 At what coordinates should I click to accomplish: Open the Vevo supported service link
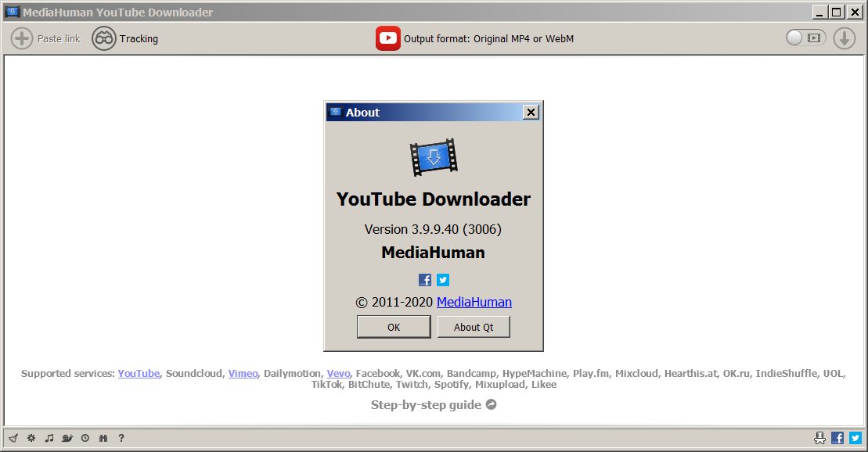click(x=338, y=374)
